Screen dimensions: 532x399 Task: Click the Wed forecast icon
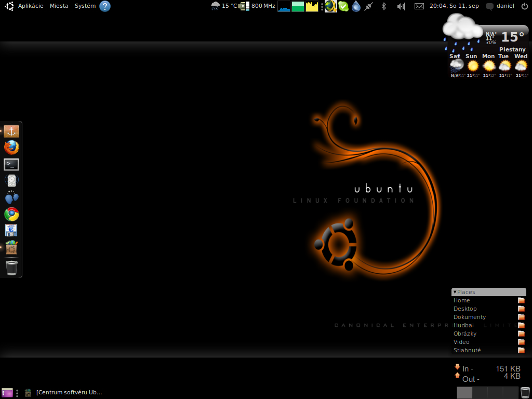click(x=521, y=65)
